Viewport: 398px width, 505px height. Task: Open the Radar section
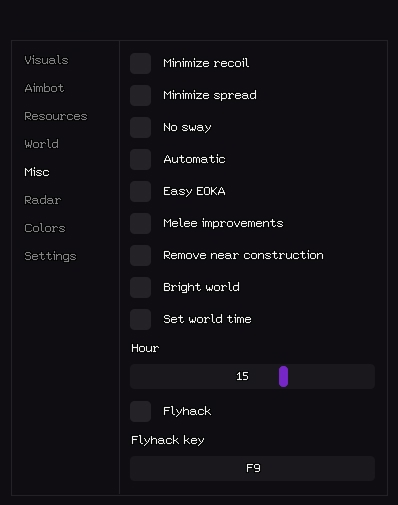tap(43, 200)
